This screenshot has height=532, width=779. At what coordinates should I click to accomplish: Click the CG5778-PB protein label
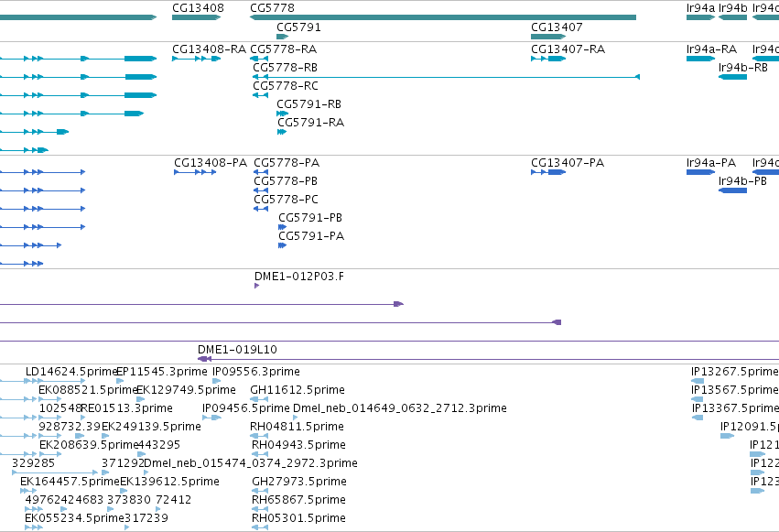(286, 181)
